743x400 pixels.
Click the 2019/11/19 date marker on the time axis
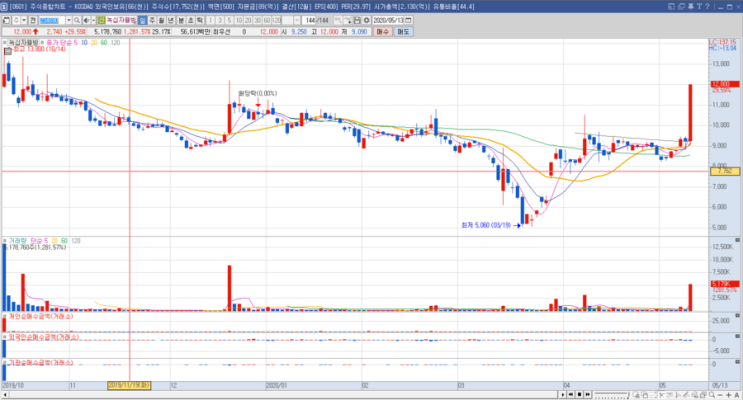tap(129, 385)
